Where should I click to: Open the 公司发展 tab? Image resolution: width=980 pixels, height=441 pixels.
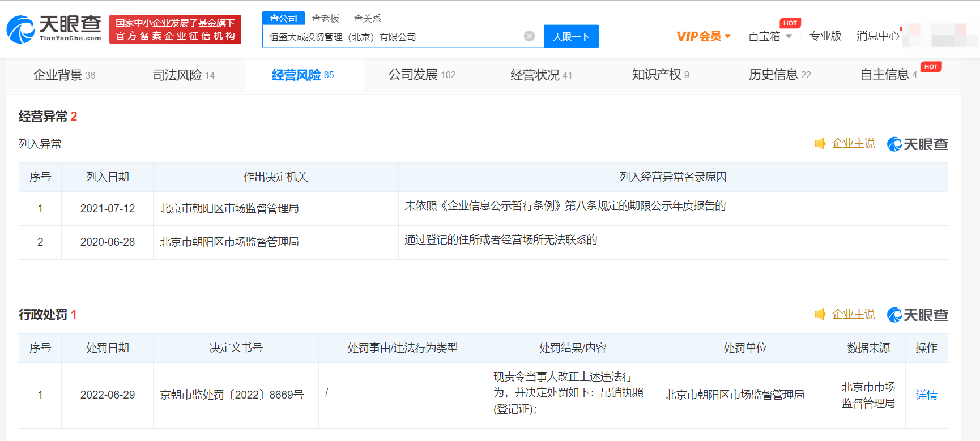coord(422,75)
